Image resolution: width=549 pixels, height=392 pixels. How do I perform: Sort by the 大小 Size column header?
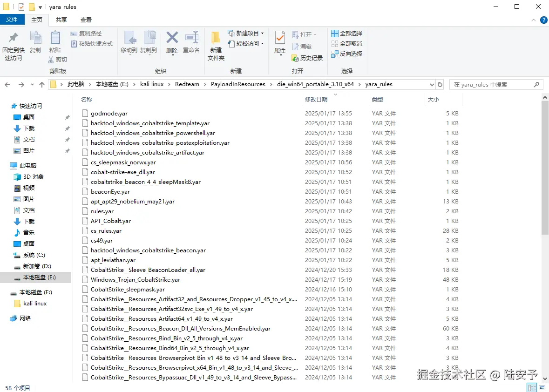[x=434, y=100]
